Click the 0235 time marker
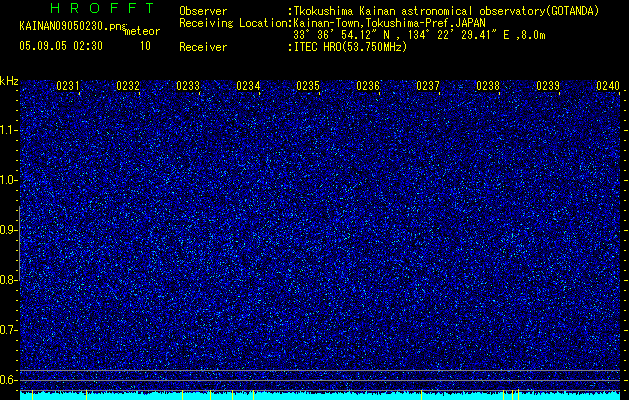Screen dimensions: 629x400 [x=308, y=86]
